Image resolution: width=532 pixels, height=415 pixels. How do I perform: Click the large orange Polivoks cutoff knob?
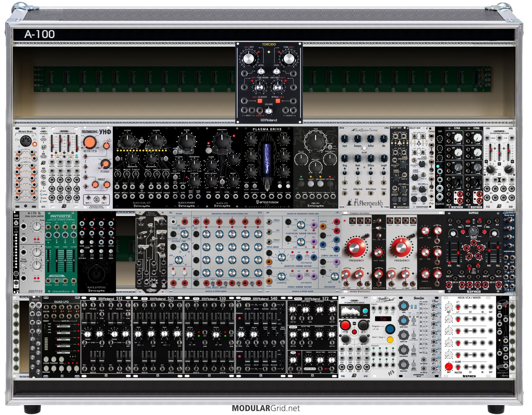(90, 142)
